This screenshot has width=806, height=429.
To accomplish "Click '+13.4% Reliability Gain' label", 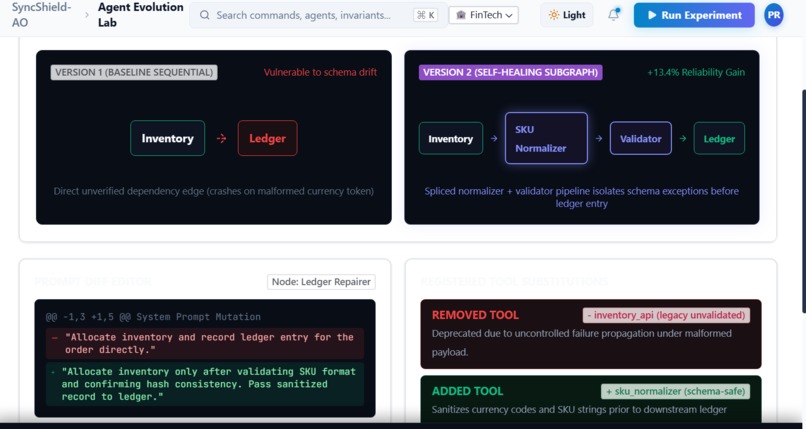I will 696,72.
